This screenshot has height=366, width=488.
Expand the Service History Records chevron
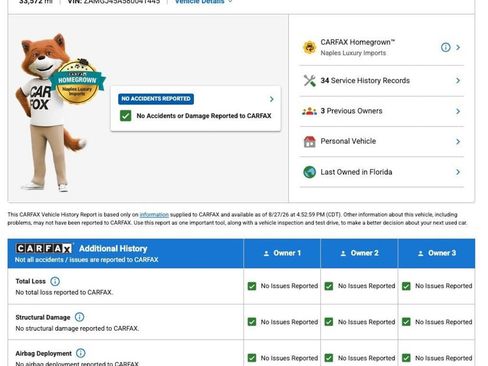[458, 81]
